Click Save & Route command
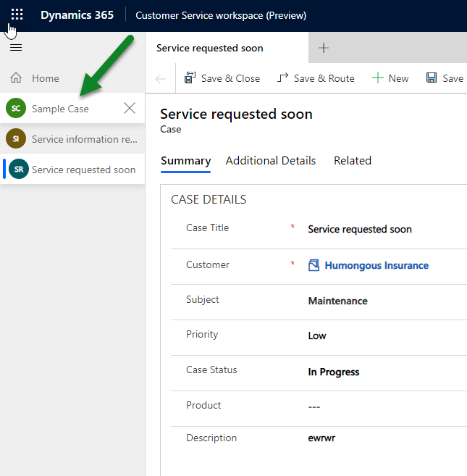This screenshot has width=467, height=476. (316, 78)
